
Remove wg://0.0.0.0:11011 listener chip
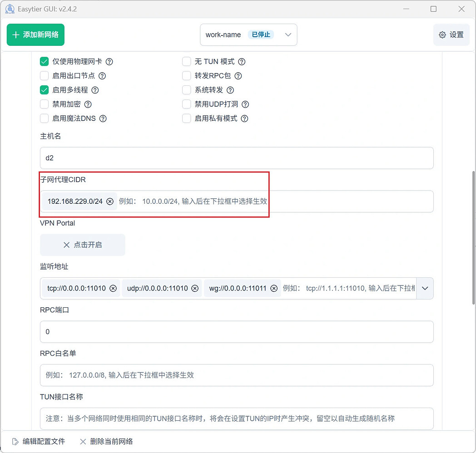click(274, 288)
